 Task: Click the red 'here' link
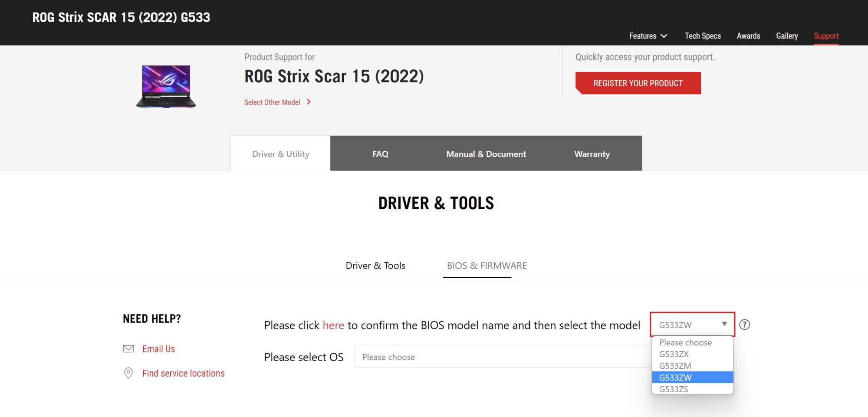333,325
